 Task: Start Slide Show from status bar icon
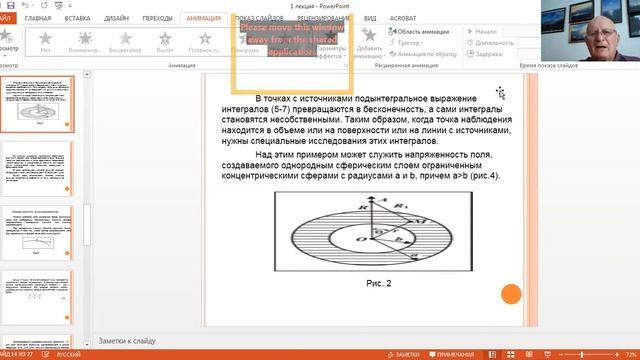(548, 355)
